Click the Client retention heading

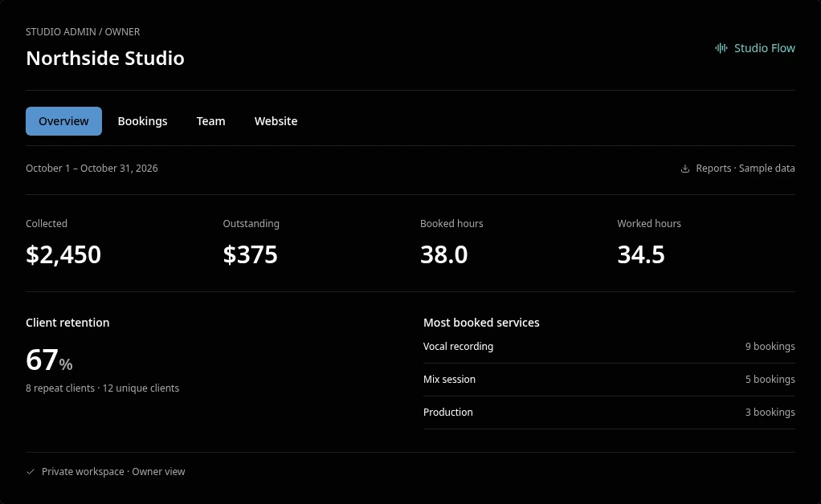(x=67, y=323)
